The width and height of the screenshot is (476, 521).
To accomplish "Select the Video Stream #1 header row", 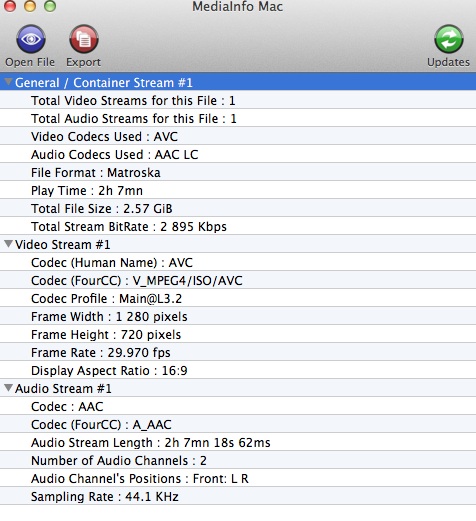I will pos(238,244).
